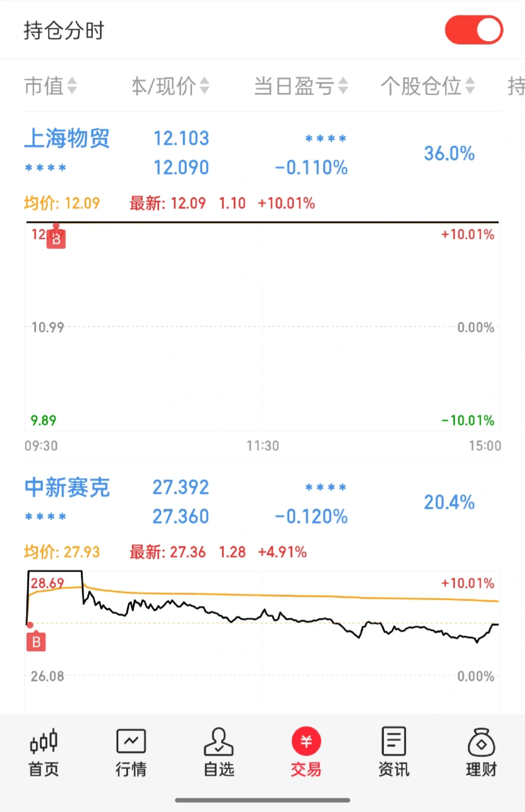Screen dimensions: 525x812
Task: Open the 理财 money bag icon
Action: click(x=481, y=741)
